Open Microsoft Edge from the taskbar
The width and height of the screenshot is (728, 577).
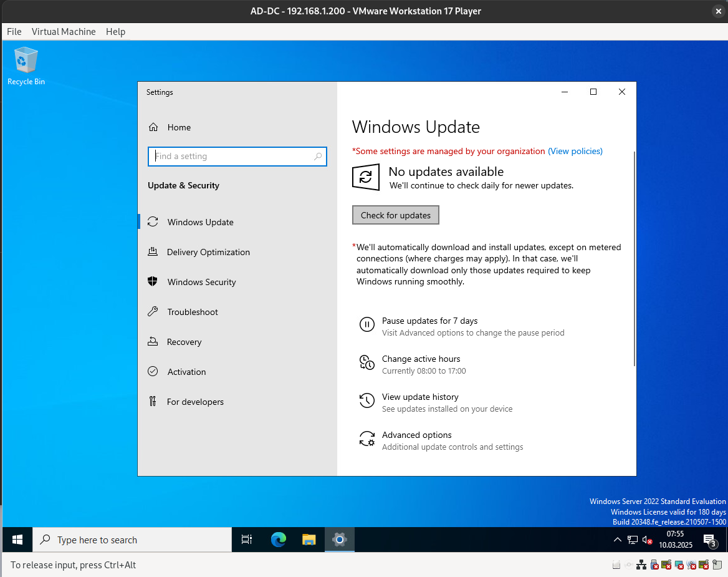(x=278, y=540)
